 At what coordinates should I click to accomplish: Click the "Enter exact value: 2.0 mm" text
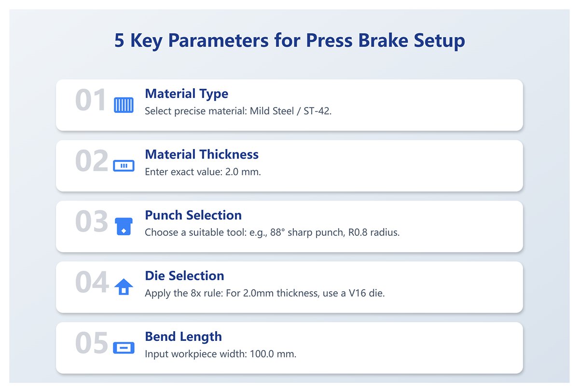point(203,172)
